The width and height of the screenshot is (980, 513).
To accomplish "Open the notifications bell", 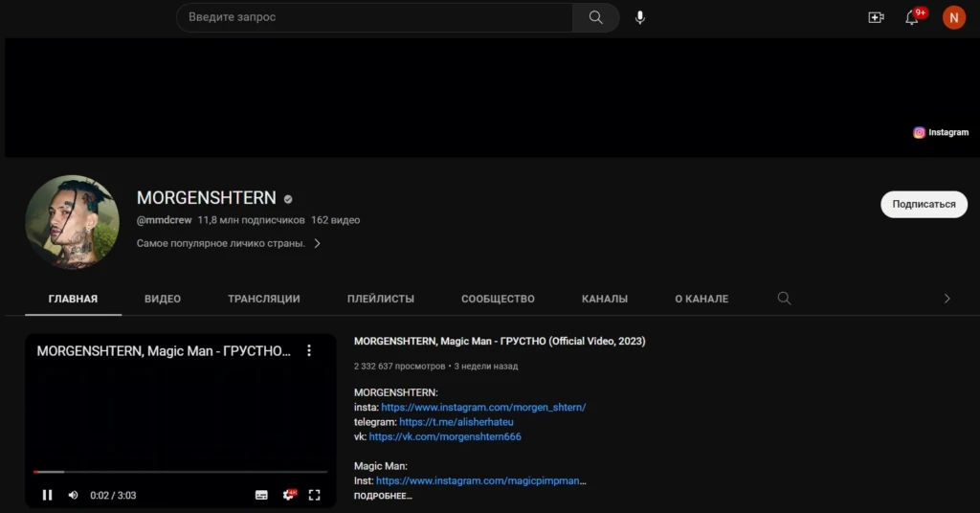I will [912, 17].
